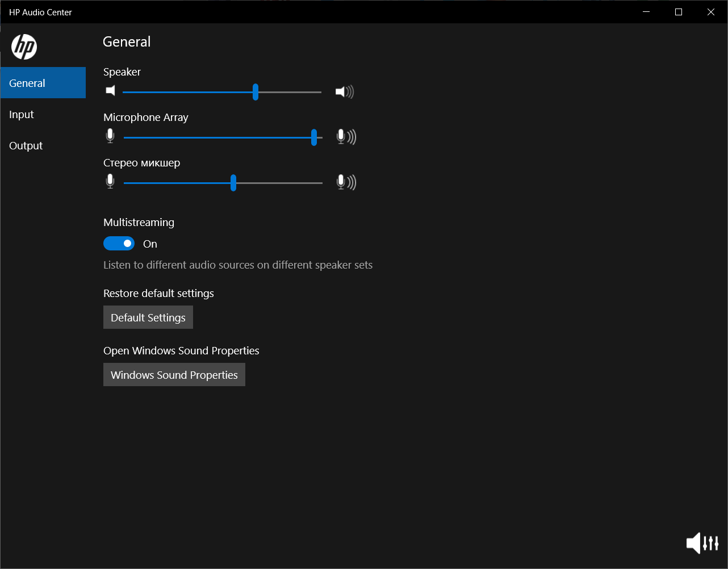
Task: Maximize the HP Audio Center window
Action: 679,12
